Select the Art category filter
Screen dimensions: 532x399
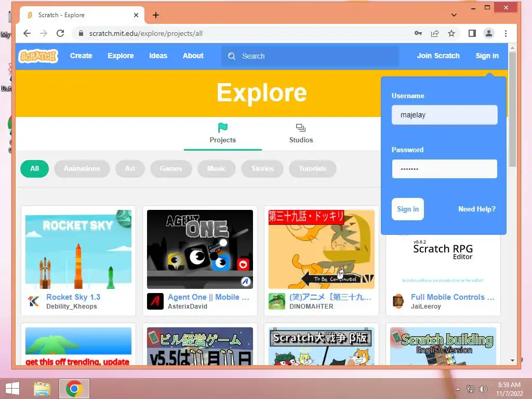130,169
